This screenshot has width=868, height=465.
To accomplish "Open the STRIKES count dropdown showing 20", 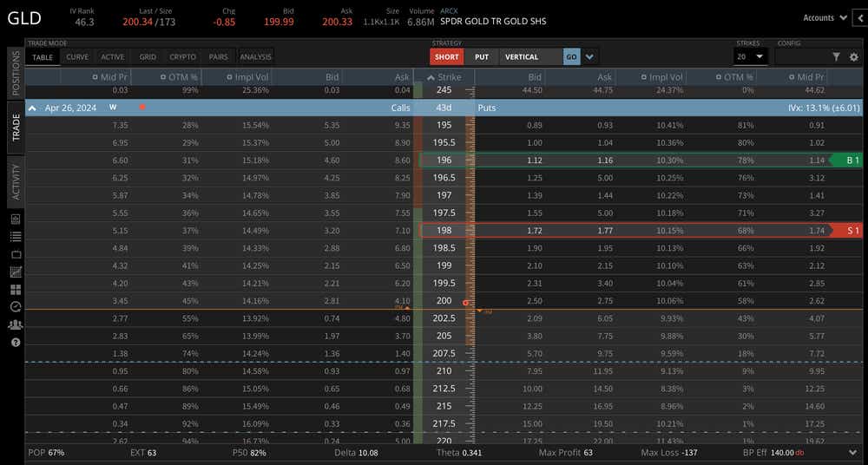I will (x=750, y=56).
